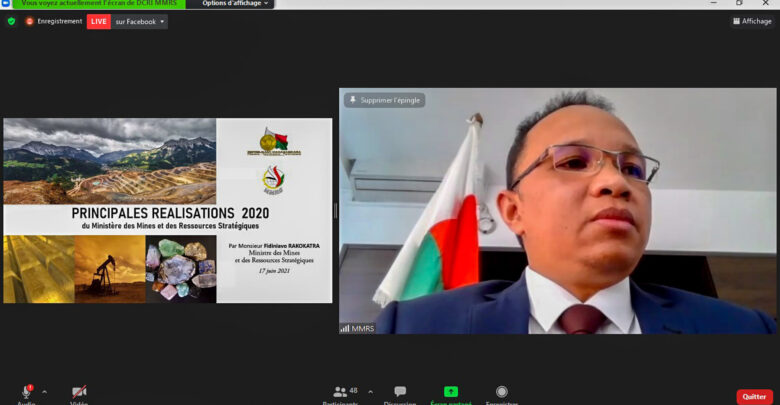
Task: Start recording with Enregistrer icon
Action: tap(502, 392)
